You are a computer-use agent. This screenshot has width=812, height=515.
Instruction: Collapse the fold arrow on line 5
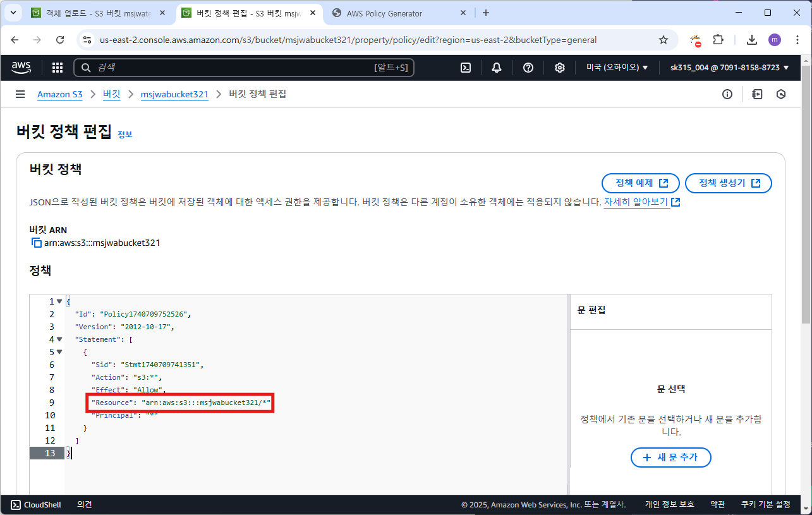point(59,352)
